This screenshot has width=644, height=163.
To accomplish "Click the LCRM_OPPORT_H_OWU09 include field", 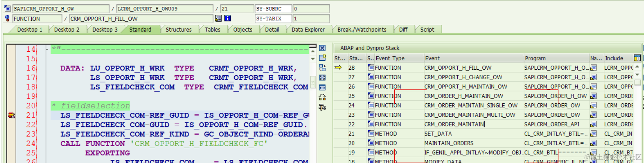I will click(165, 9).
